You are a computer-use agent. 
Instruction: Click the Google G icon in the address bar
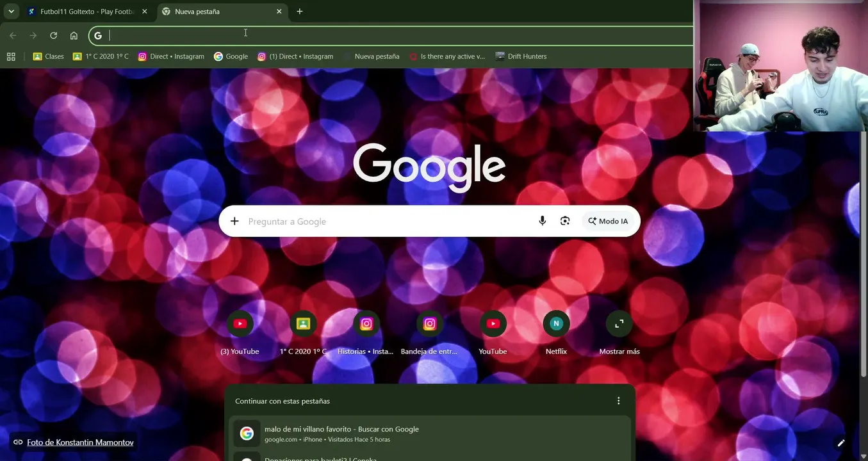pyautogui.click(x=98, y=36)
